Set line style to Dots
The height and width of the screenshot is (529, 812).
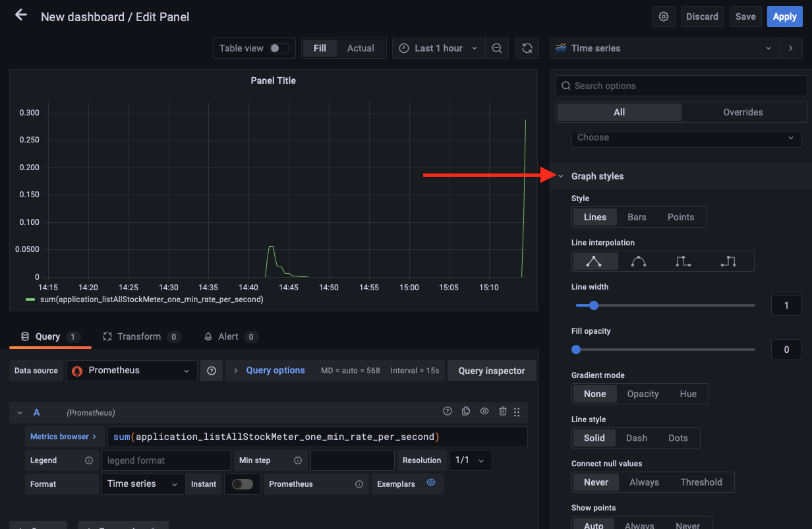(678, 438)
